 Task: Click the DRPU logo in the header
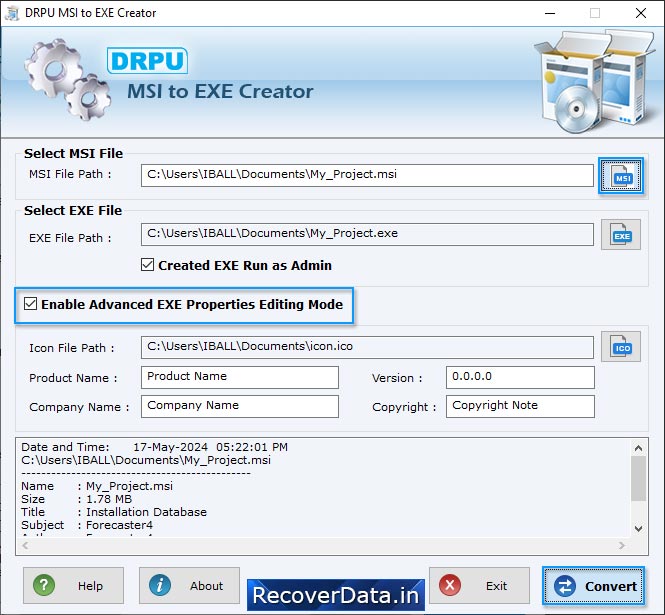147,61
